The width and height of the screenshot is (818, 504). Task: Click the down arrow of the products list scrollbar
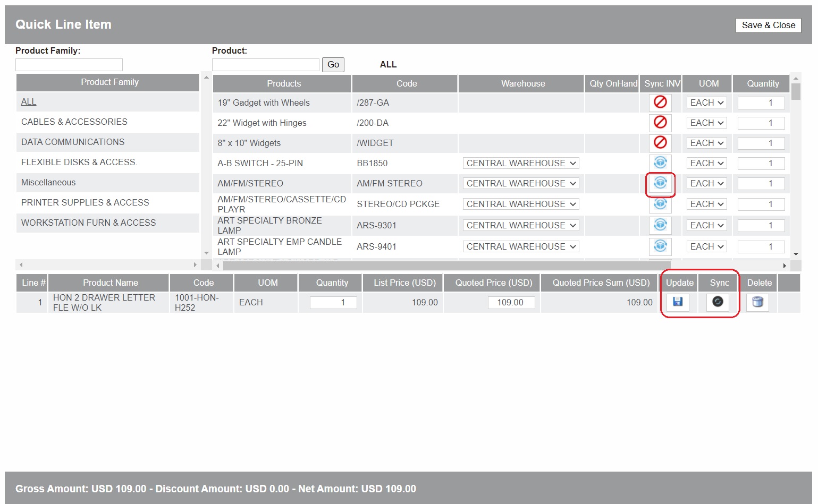pyautogui.click(x=795, y=254)
